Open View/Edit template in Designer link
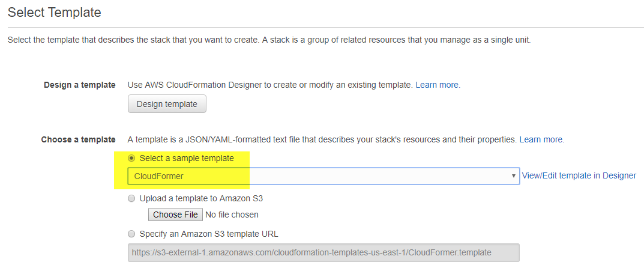This screenshot has height=274, width=644. pos(579,175)
